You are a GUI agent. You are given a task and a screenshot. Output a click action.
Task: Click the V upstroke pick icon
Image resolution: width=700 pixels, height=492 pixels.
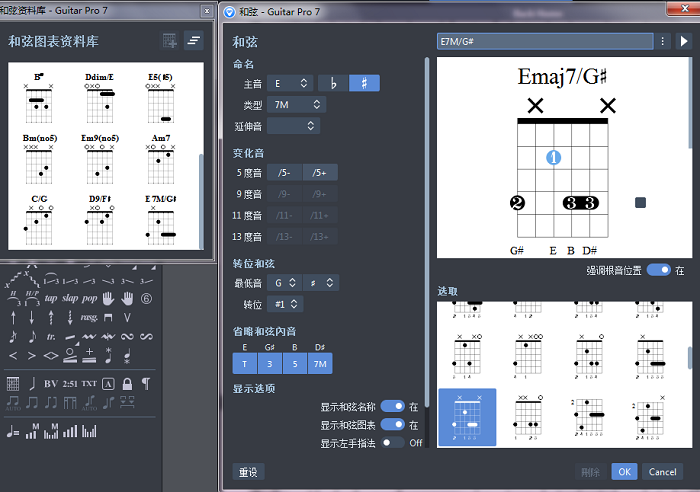point(127,317)
